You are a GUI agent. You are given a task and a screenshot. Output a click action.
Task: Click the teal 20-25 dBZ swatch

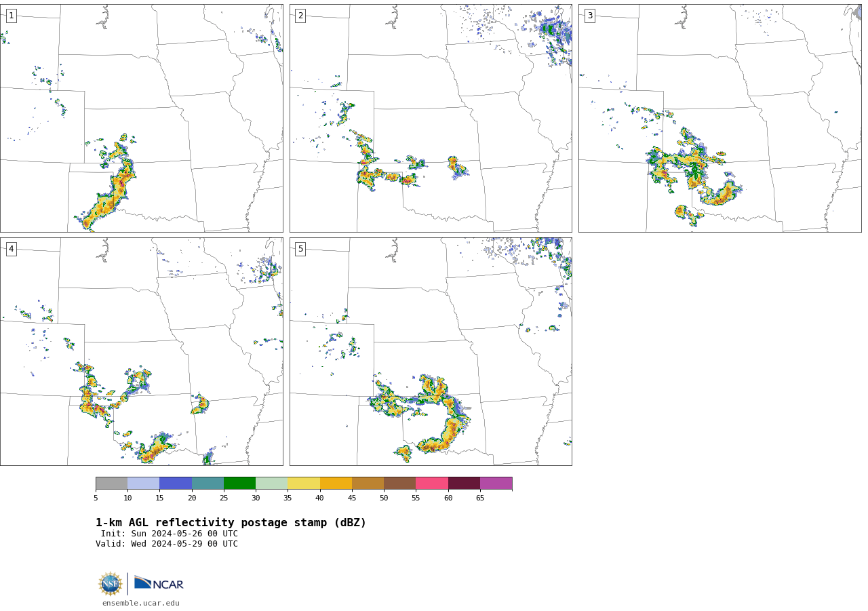coord(208,484)
